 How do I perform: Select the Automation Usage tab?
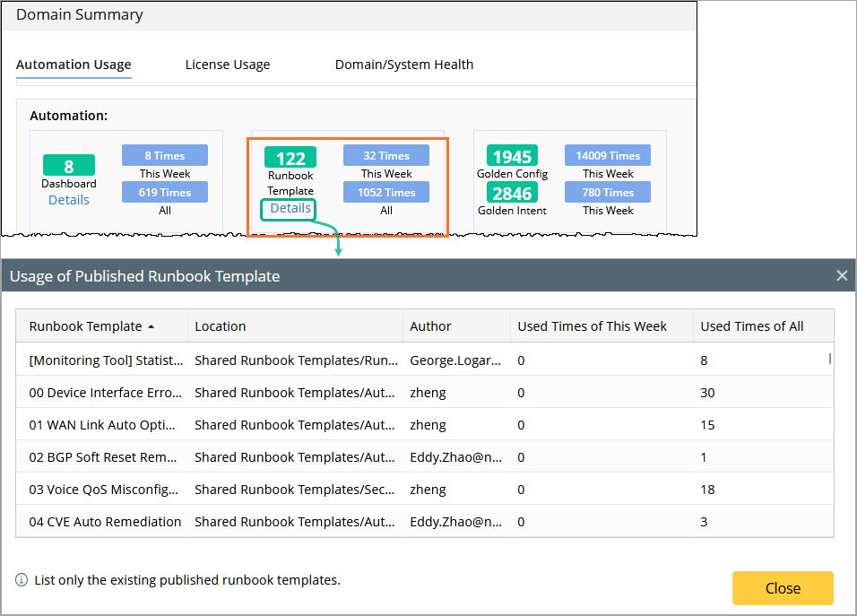[x=74, y=65]
